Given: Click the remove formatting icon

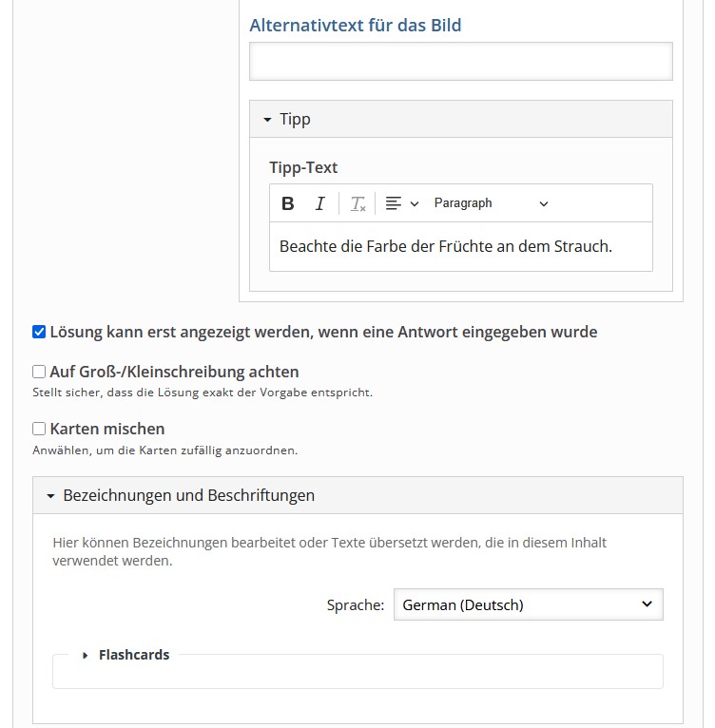Looking at the screenshot, I should click(x=357, y=203).
